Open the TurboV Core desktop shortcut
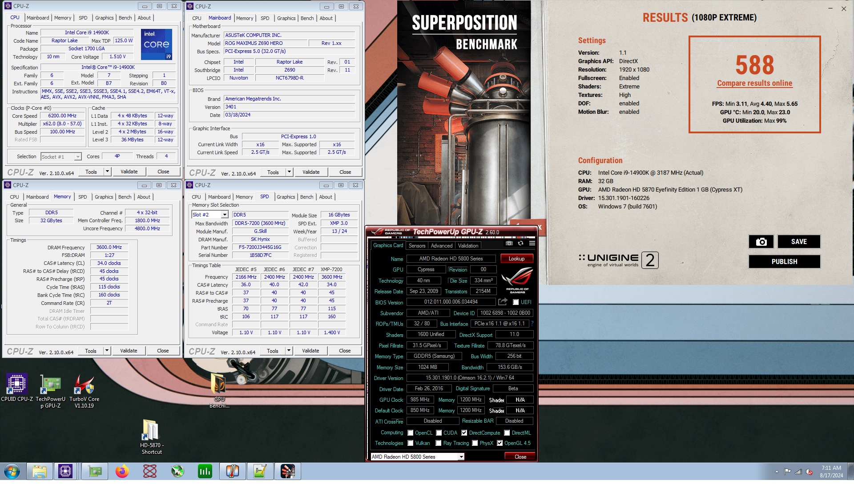Viewport: 854px width, 504px height. pyautogui.click(x=84, y=391)
